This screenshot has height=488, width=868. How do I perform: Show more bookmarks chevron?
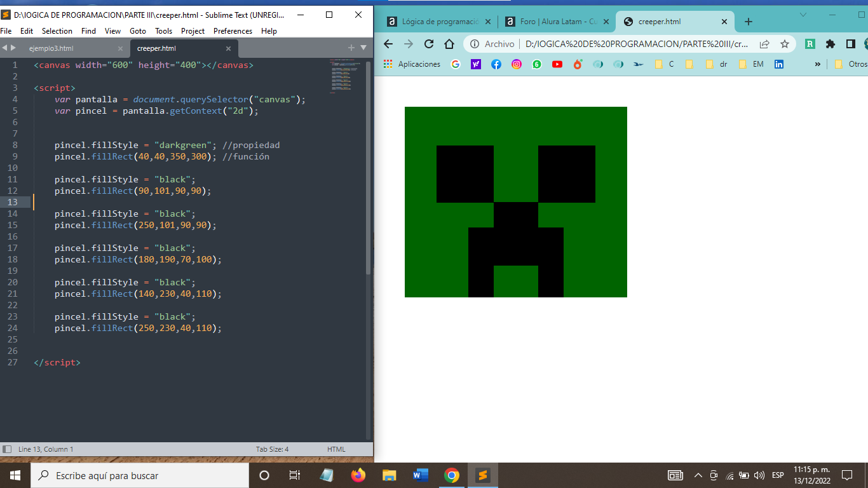coord(818,64)
